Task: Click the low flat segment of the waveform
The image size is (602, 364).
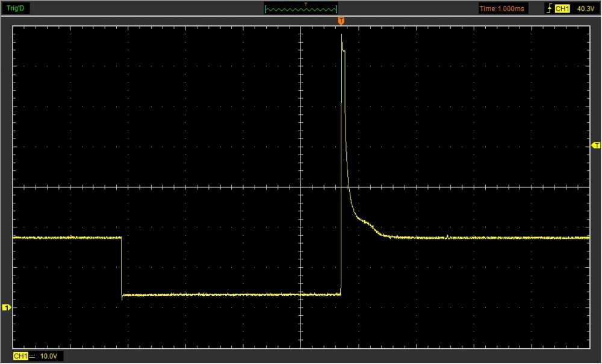Action: pyautogui.click(x=229, y=295)
